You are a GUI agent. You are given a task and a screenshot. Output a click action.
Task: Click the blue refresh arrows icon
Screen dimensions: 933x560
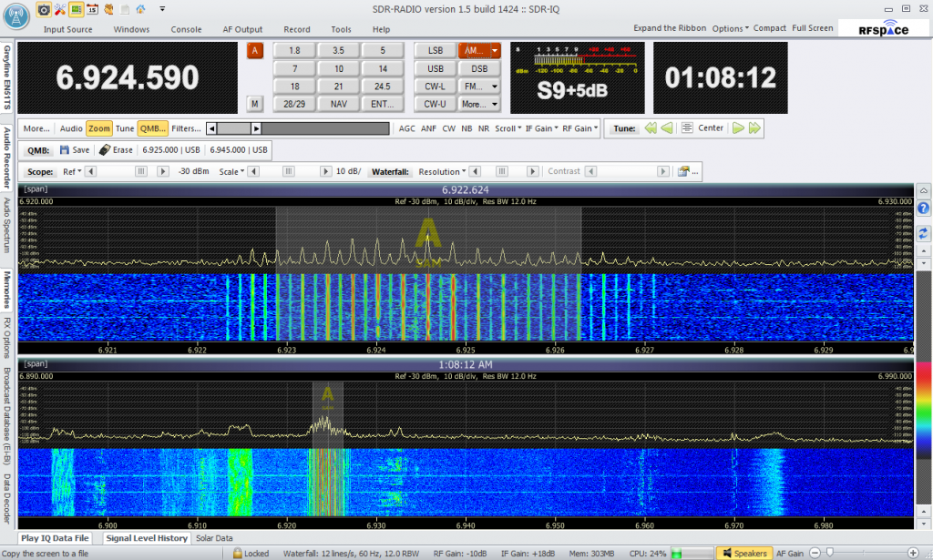[x=923, y=234]
